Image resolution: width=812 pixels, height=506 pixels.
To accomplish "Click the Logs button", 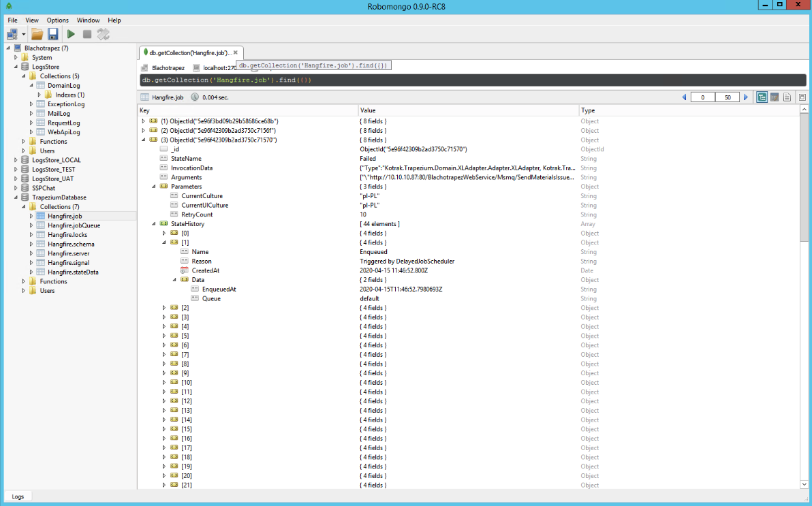I will [18, 496].
